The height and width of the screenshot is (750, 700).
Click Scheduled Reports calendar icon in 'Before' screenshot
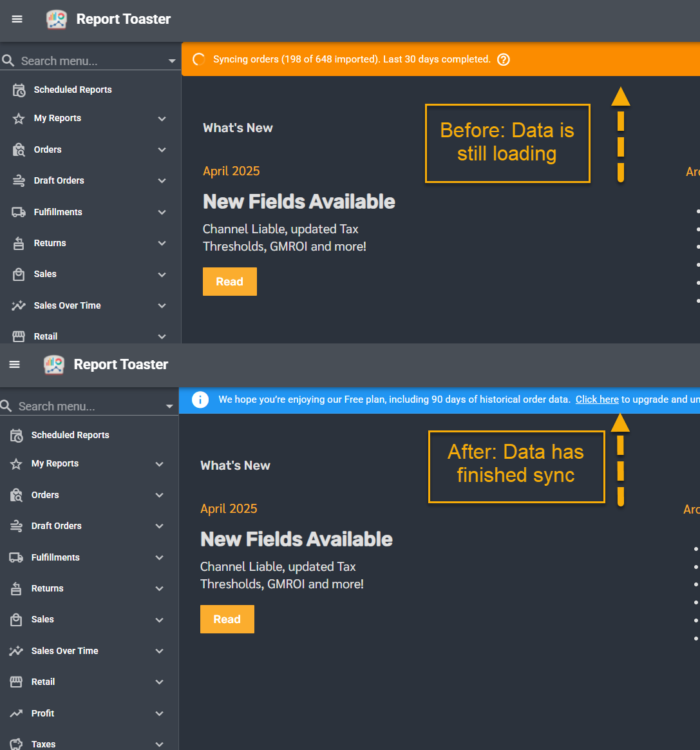[19, 90]
